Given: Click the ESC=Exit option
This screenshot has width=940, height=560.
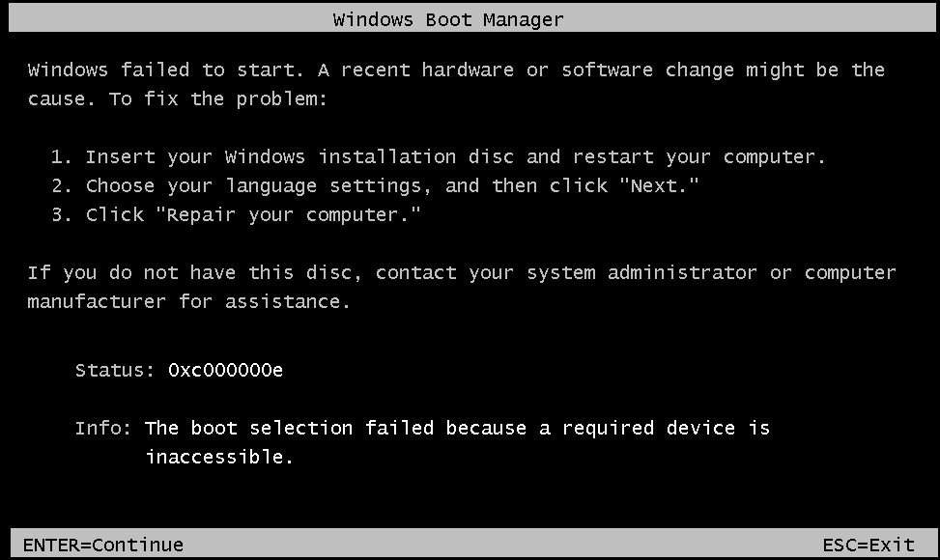Looking at the screenshot, I should (x=869, y=546).
